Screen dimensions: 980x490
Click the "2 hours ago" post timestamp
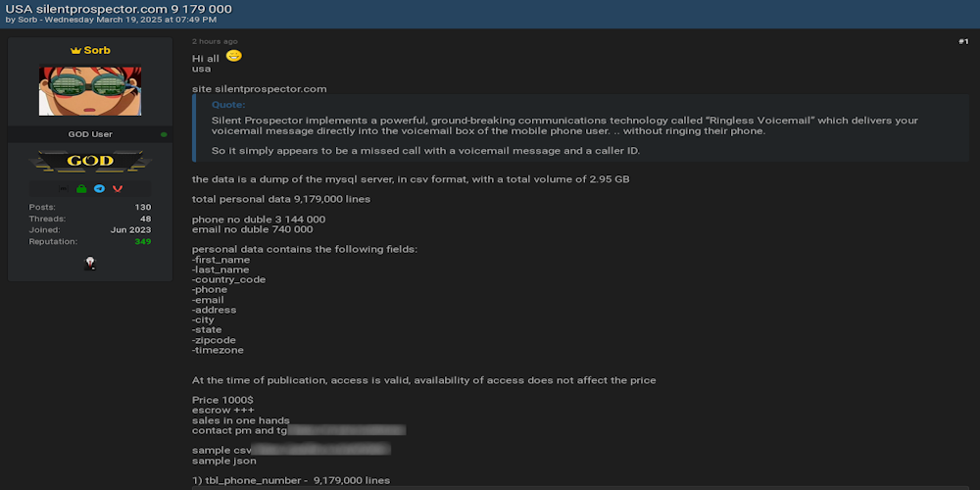[215, 41]
